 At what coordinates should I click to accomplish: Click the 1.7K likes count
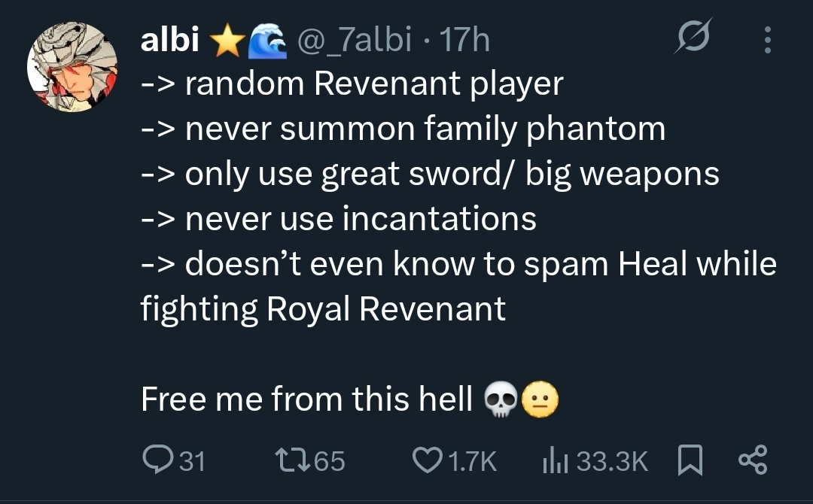tap(472, 461)
